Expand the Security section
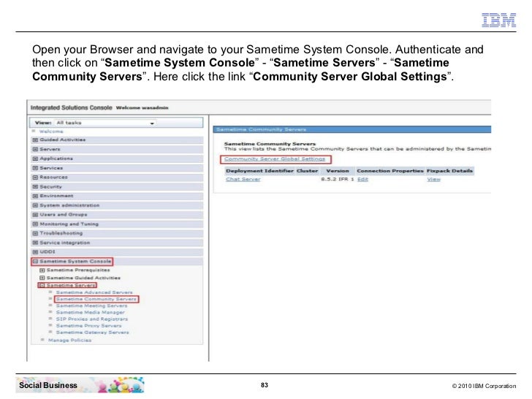The width and height of the screenshot is (532, 399). pyautogui.click(x=35, y=186)
